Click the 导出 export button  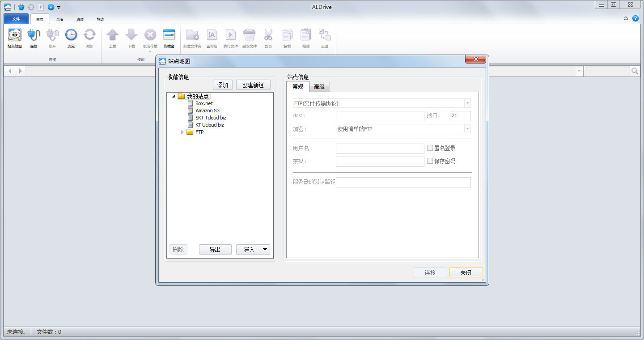(215, 249)
